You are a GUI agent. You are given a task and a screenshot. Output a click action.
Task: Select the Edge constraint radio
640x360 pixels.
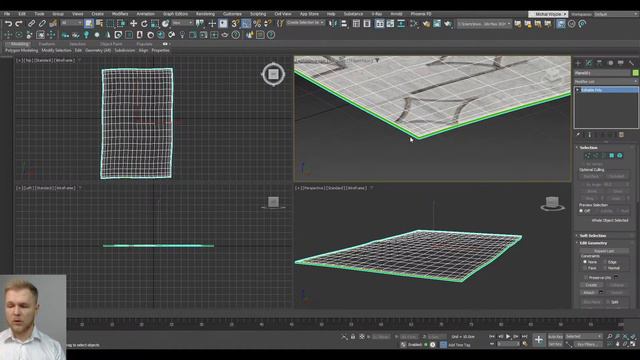point(605,262)
